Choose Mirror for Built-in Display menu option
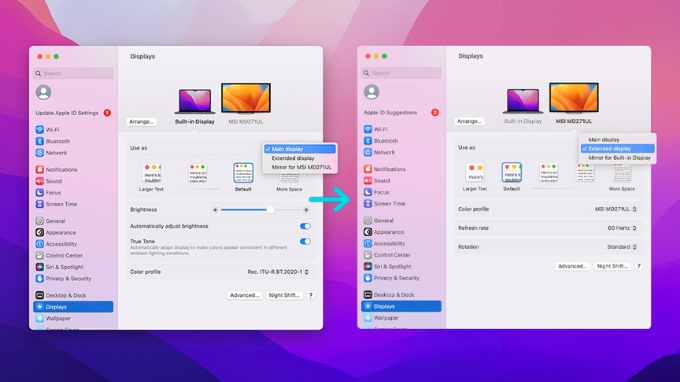680x382 pixels. click(x=618, y=158)
